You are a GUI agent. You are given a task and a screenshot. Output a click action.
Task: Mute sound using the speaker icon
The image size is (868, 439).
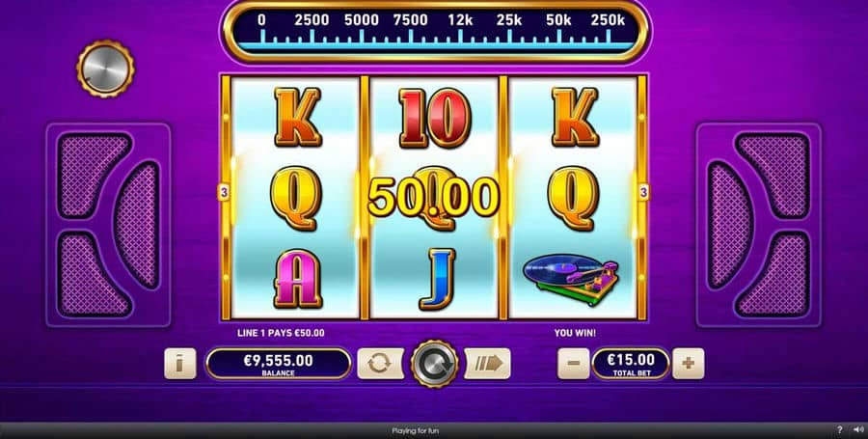click(x=858, y=430)
